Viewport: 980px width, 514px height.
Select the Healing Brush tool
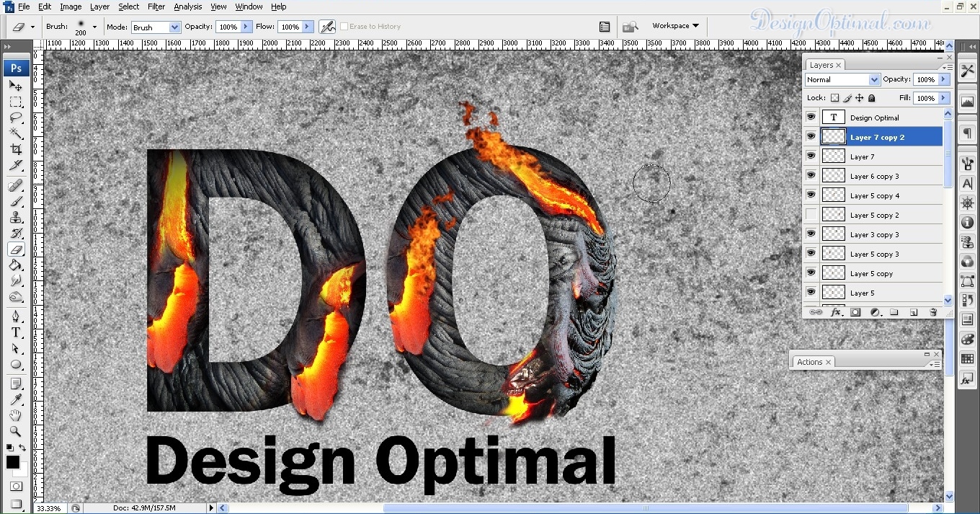pos(16,186)
